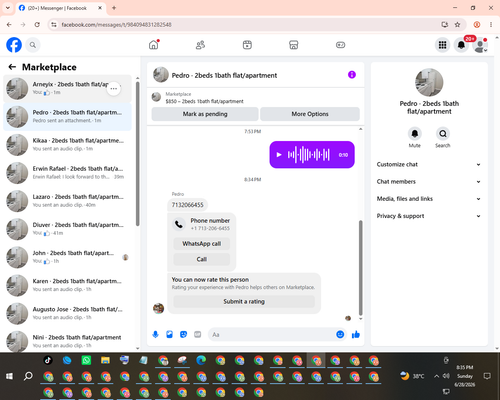500x400 pixels.
Task: Open the taskbar volume icon
Action: click(446, 376)
